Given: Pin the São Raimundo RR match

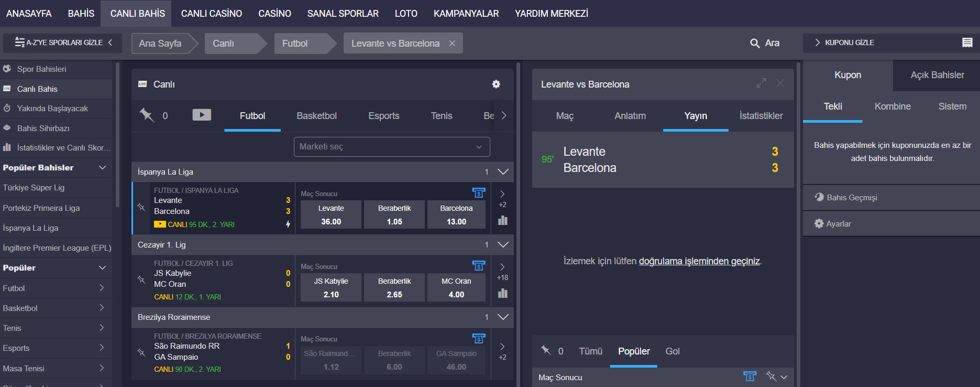Looking at the screenshot, I should [141, 352].
